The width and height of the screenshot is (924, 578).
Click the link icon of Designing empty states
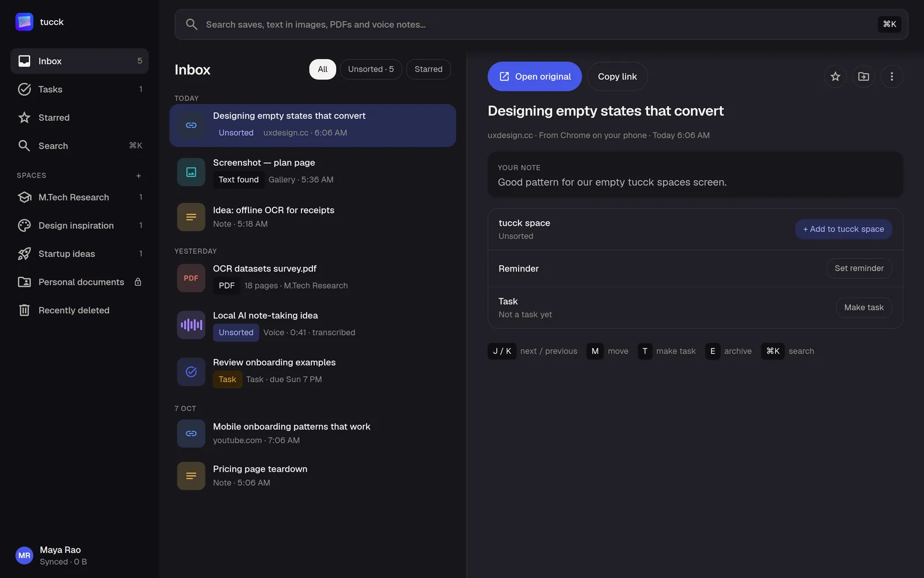coord(191,125)
